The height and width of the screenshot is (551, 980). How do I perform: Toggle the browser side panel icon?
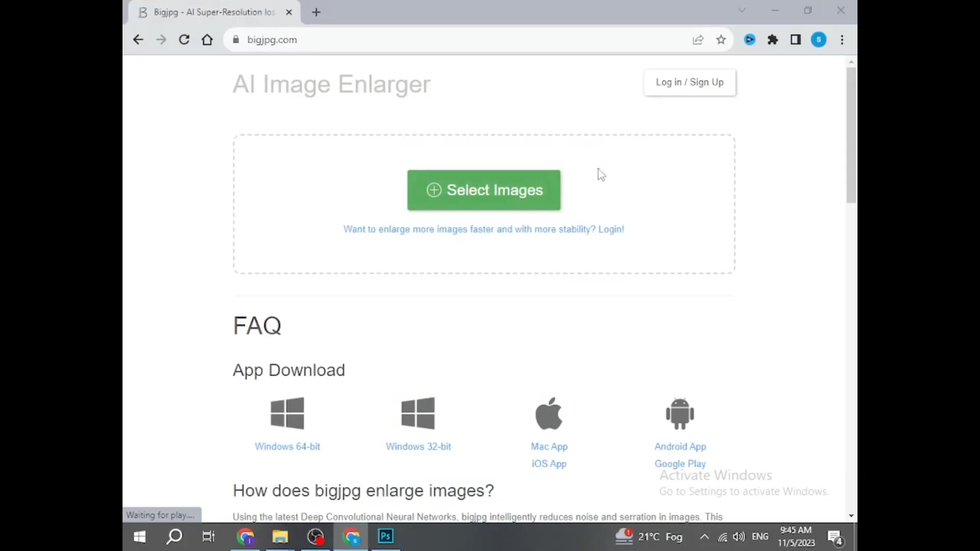(796, 40)
